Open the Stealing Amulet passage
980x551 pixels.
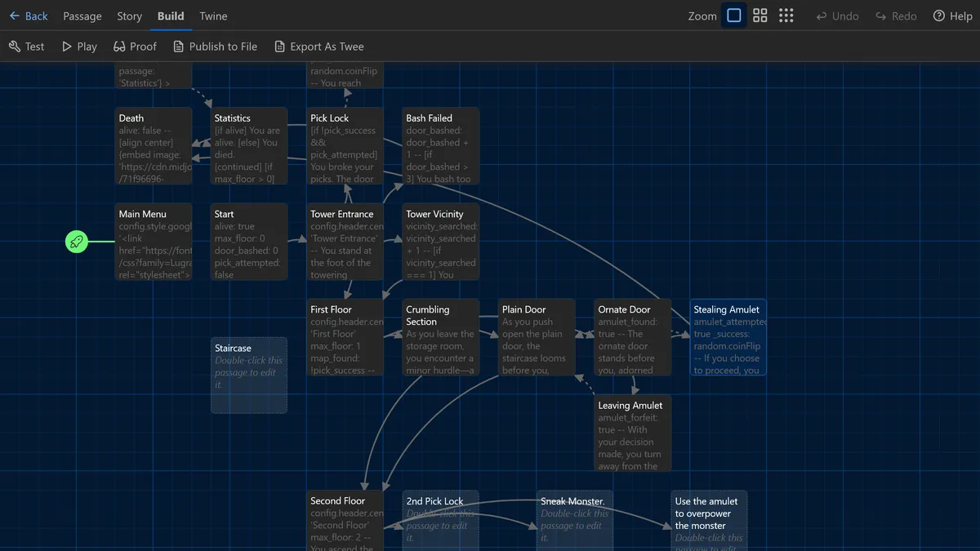728,337
